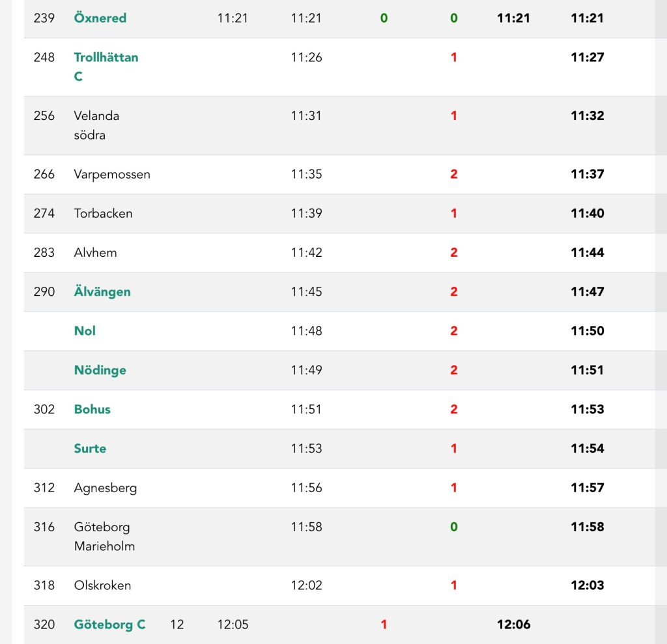The height and width of the screenshot is (644, 667).
Task: Open the Surte station link
Action: click(90, 448)
